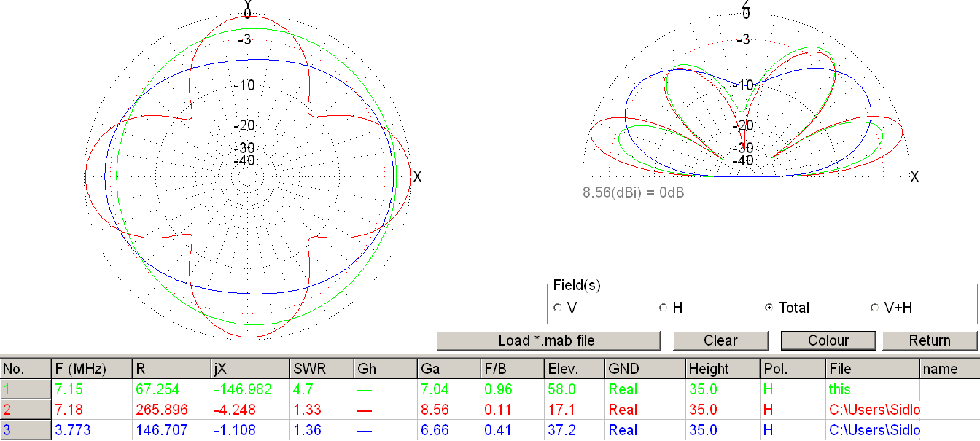
Task: Choose the Total field option
Action: [x=769, y=308]
